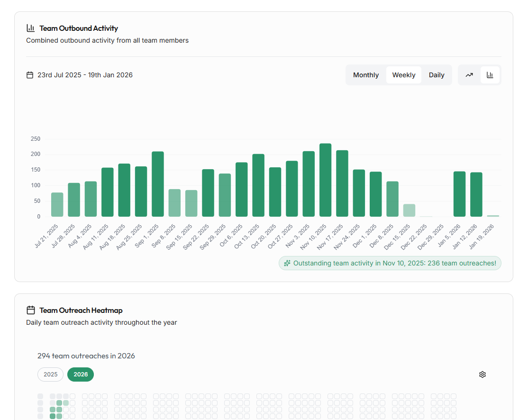Click Team Outreach Heatmap calendar icon
The image size is (528, 420).
point(31,310)
